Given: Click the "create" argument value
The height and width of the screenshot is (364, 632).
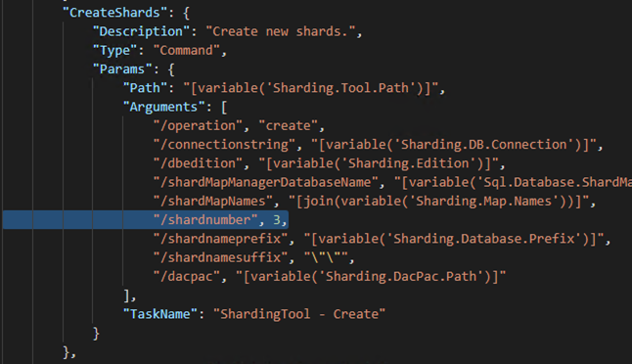Looking at the screenshot, I should tap(289, 126).
